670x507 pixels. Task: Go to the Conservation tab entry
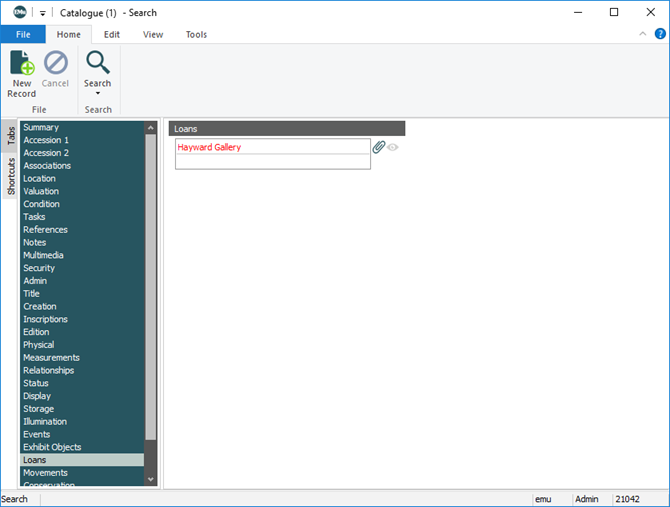[x=48, y=485]
